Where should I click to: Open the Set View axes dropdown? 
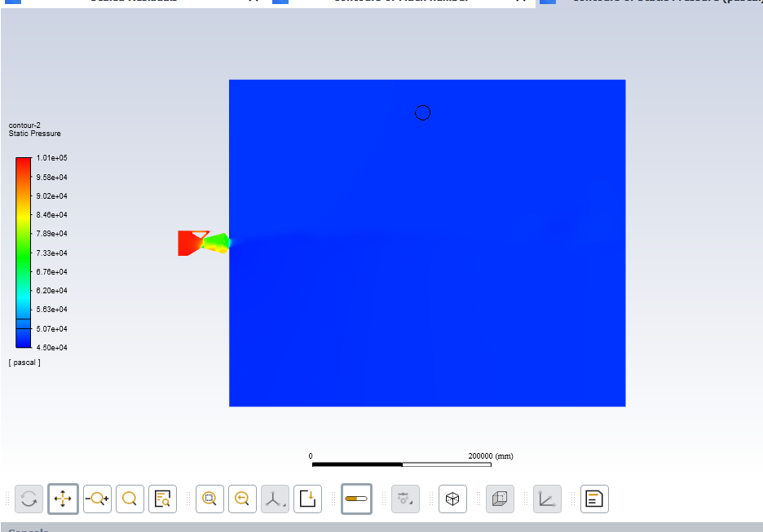coord(275,499)
